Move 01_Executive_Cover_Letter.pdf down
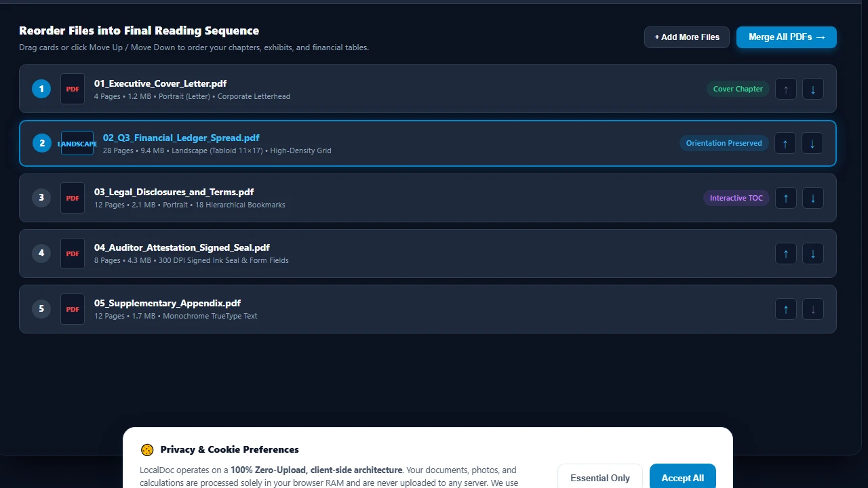The width and height of the screenshot is (868, 488). [x=812, y=89]
